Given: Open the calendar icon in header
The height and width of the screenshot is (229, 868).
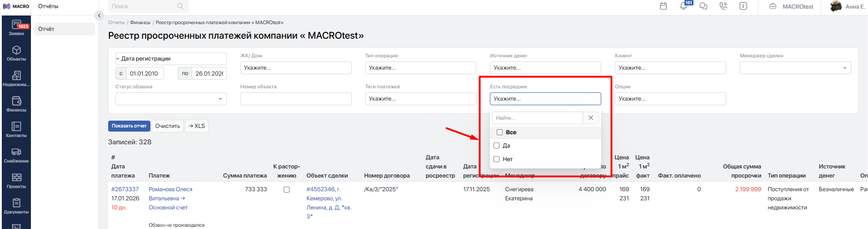Looking at the screenshot, I should (663, 6).
